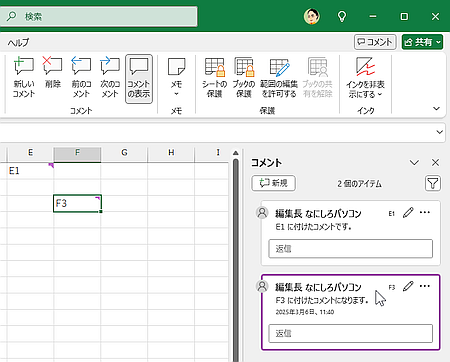The width and height of the screenshot is (450, 362).
Task: Click reply field under F3 comment
Action: 351,333
